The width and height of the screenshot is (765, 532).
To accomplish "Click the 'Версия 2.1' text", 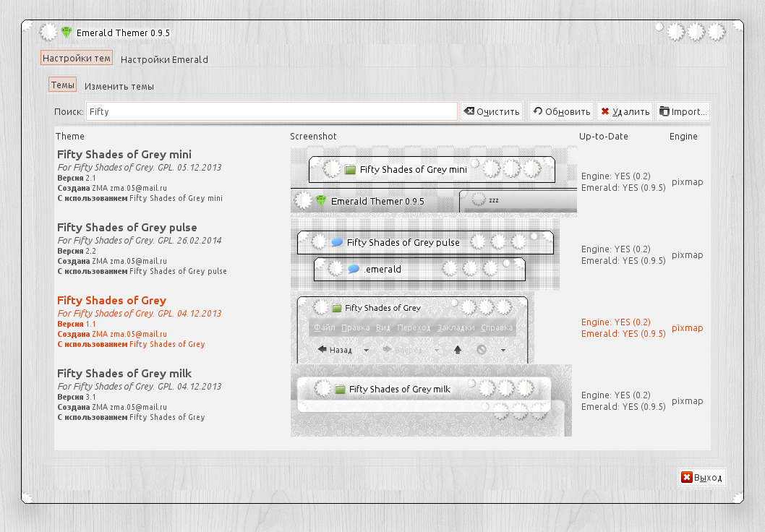I will point(77,178).
